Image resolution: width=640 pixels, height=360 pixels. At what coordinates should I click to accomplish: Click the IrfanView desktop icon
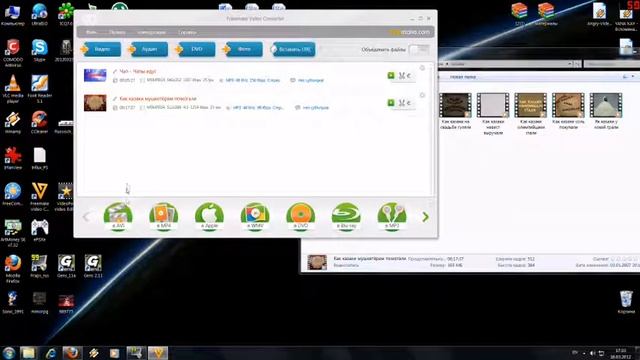tap(13, 158)
